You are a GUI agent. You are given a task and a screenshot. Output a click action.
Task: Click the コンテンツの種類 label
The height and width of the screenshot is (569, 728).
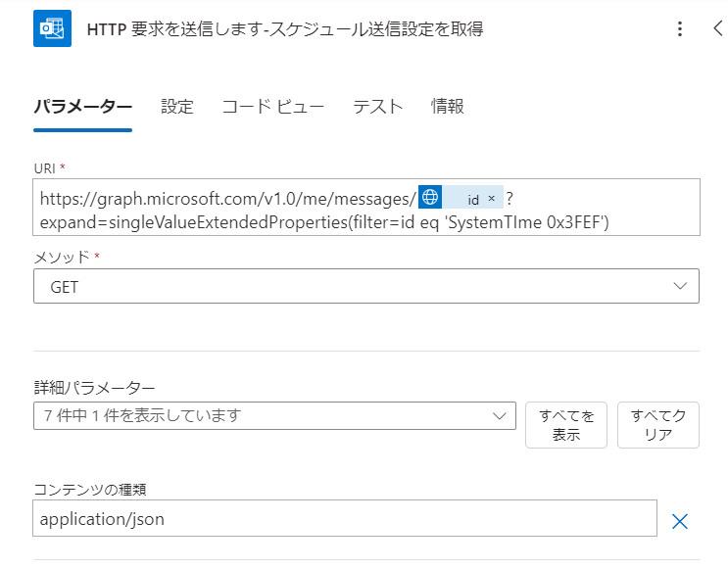90,489
